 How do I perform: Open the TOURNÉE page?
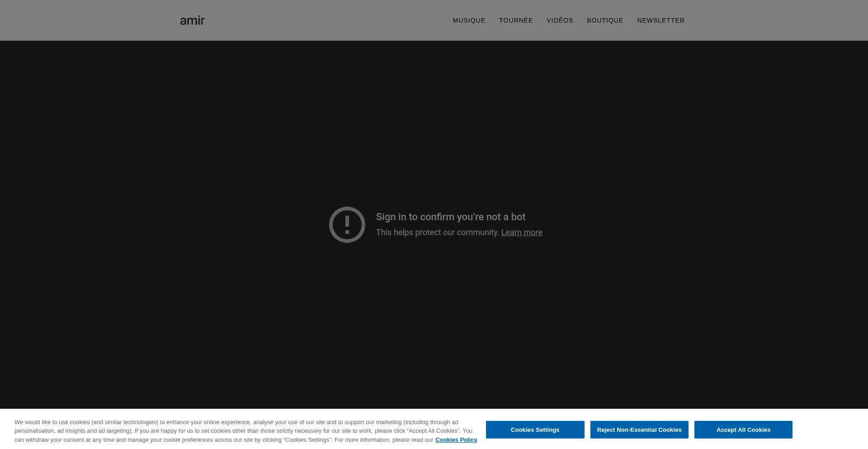tap(516, 20)
